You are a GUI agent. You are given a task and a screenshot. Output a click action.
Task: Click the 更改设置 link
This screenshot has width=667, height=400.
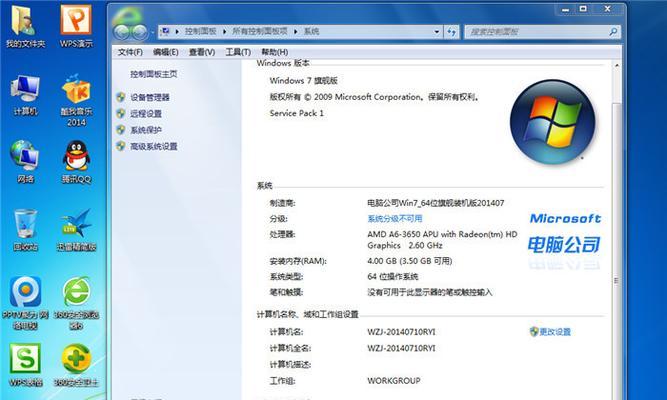click(555, 331)
